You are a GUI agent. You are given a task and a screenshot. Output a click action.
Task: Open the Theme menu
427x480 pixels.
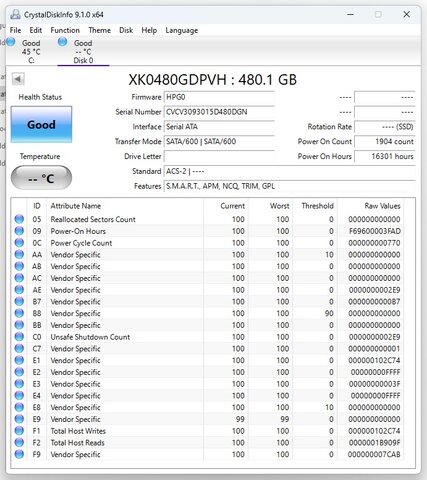point(99,30)
